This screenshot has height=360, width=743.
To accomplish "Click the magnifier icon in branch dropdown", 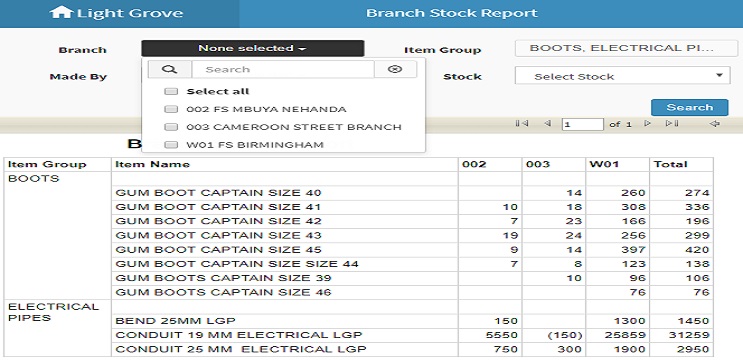I will (x=170, y=69).
